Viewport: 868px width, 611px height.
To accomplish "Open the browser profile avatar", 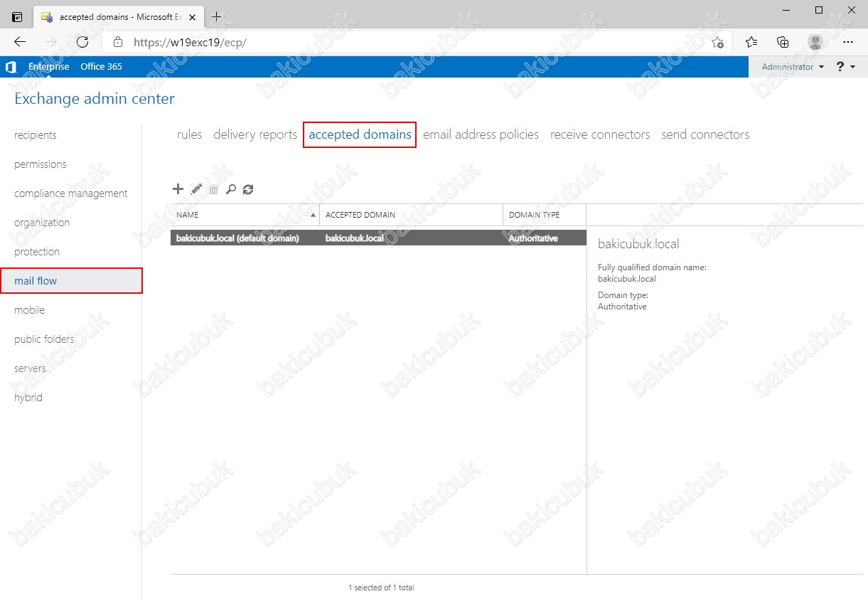I will (x=815, y=42).
